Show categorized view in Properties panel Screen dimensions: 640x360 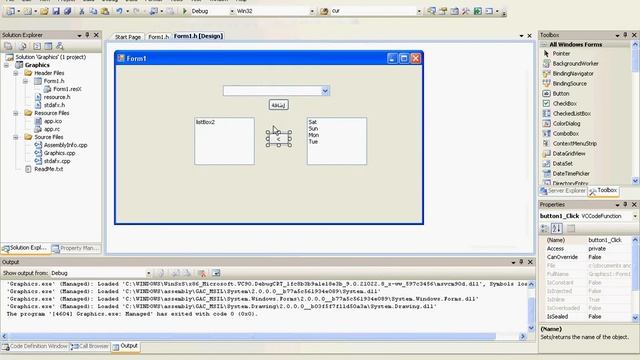(x=544, y=229)
